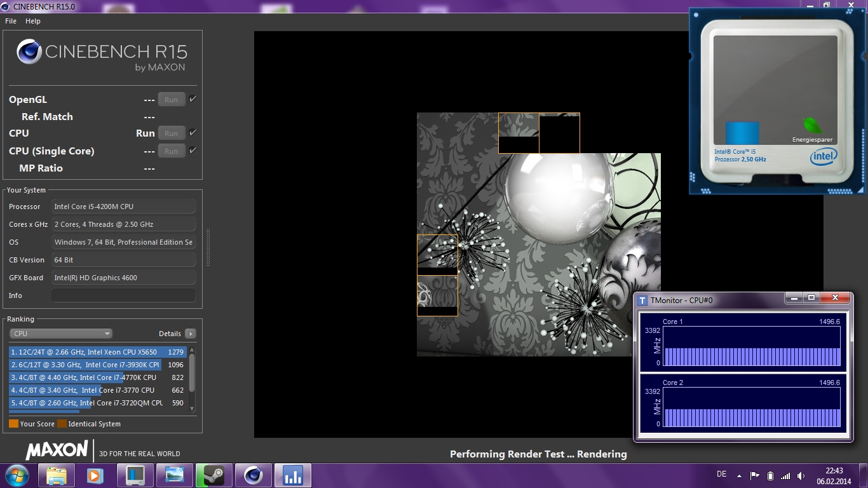The width and height of the screenshot is (868, 488).
Task: Open Steam from the taskbar
Action: pyautogui.click(x=214, y=475)
